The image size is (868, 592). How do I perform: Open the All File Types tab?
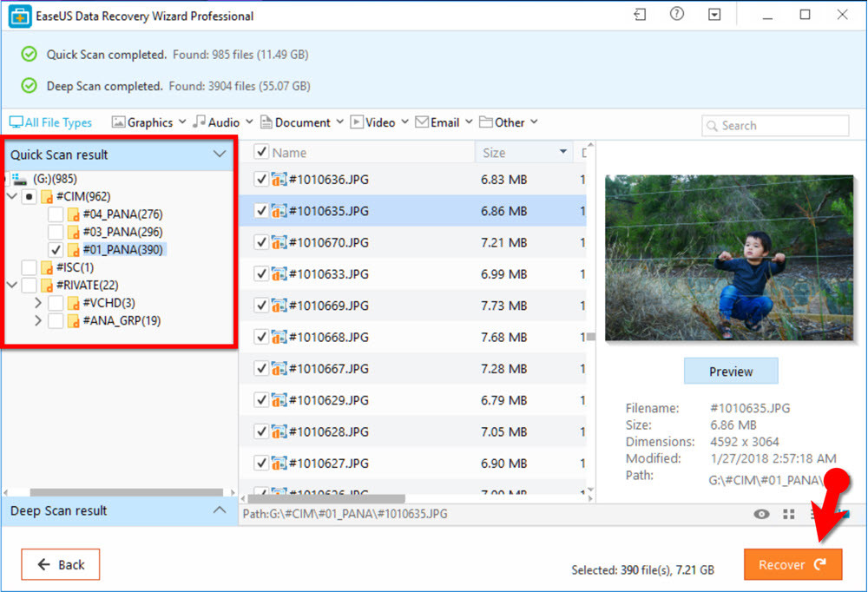click(49, 122)
